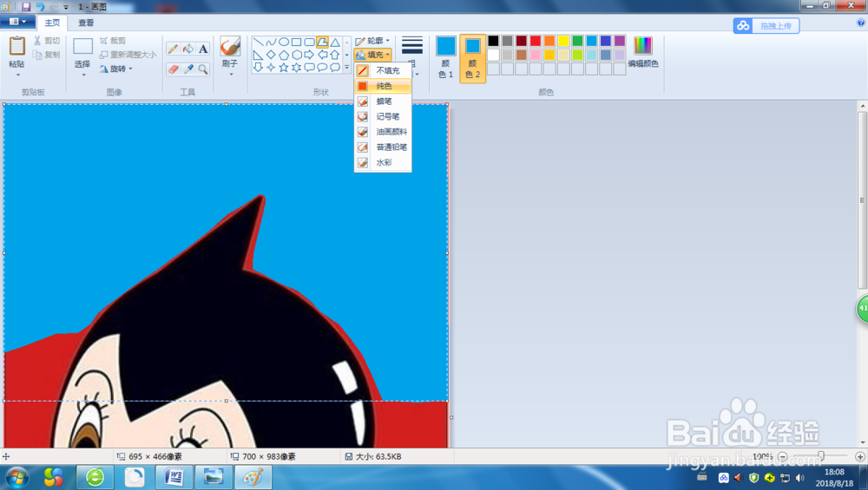Image resolution: width=868 pixels, height=490 pixels.
Task: Click the Save icon in quick access toolbar
Action: pyautogui.click(x=26, y=7)
